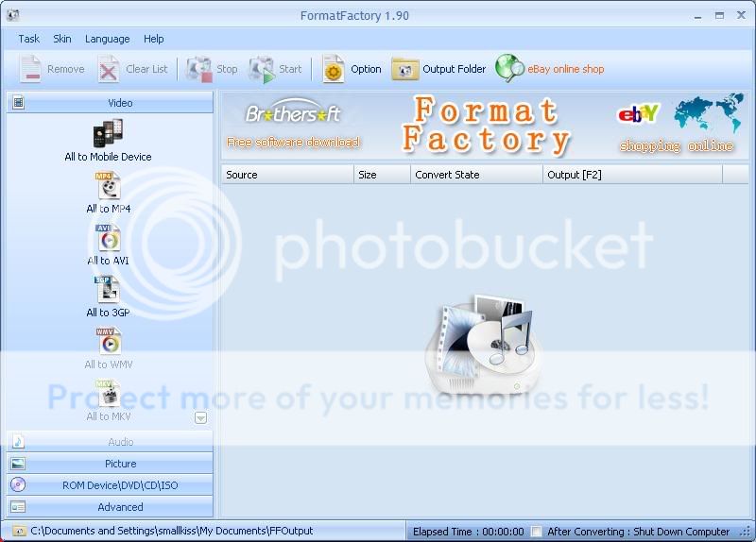Click the Elapsed Time 00:00:00 status text
Screen dimensions: 756x542
[x=468, y=532]
